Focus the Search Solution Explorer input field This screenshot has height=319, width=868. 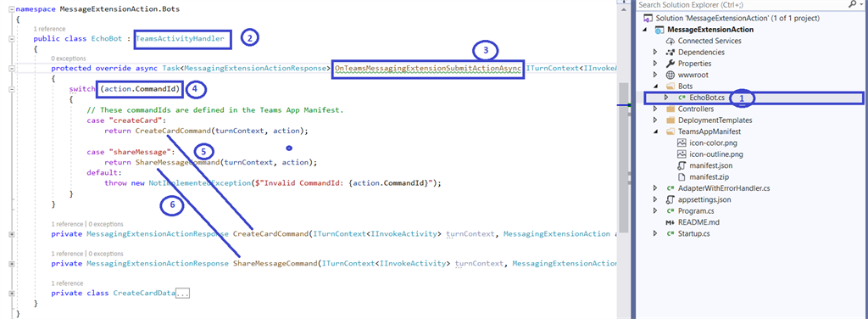pyautogui.click(x=741, y=5)
